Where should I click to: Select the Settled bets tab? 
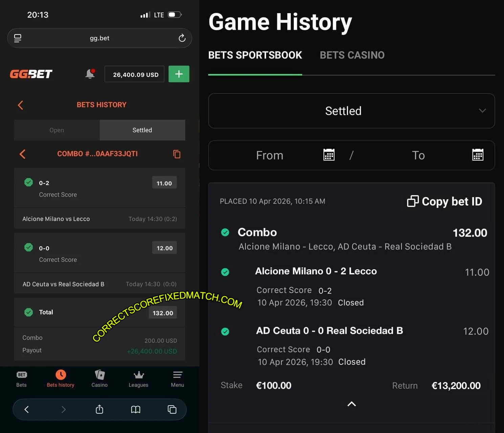pos(142,130)
